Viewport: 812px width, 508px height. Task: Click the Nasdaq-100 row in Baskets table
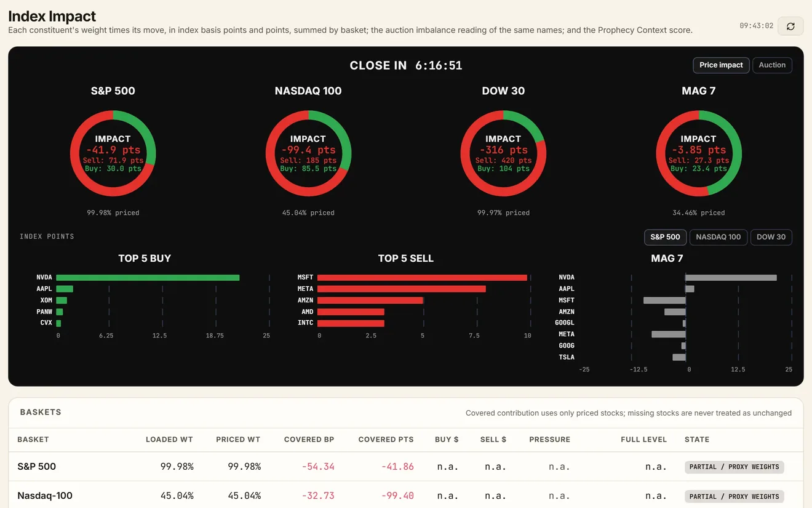pos(406,496)
